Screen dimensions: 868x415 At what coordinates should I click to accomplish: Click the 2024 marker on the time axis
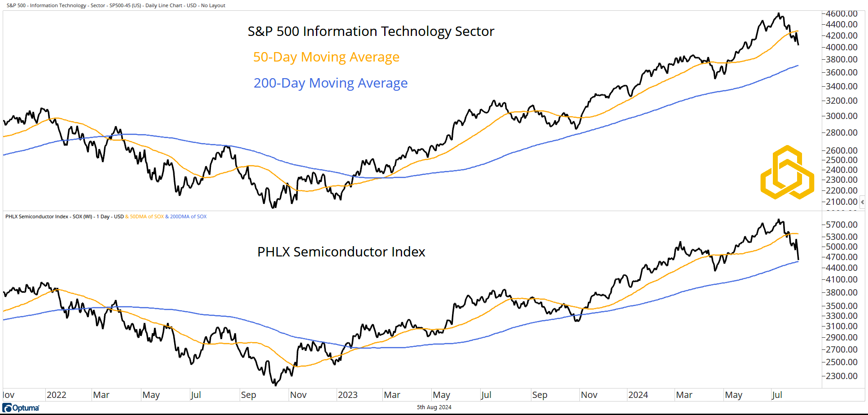(638, 395)
